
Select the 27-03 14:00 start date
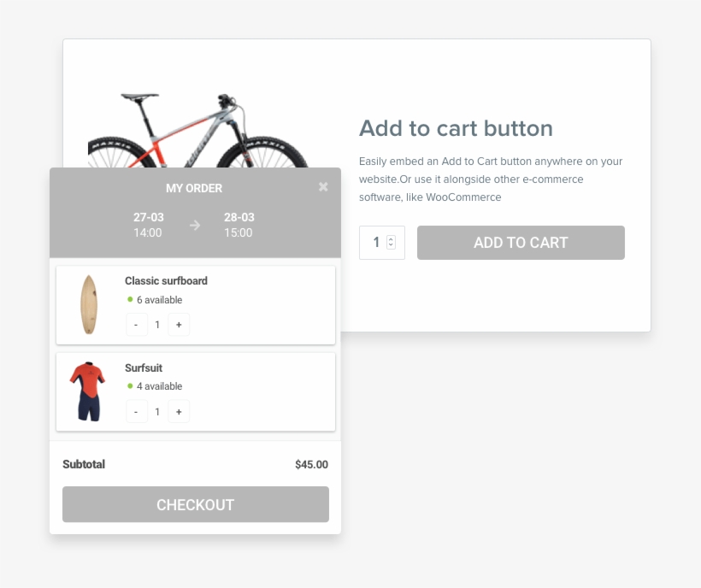click(x=149, y=226)
